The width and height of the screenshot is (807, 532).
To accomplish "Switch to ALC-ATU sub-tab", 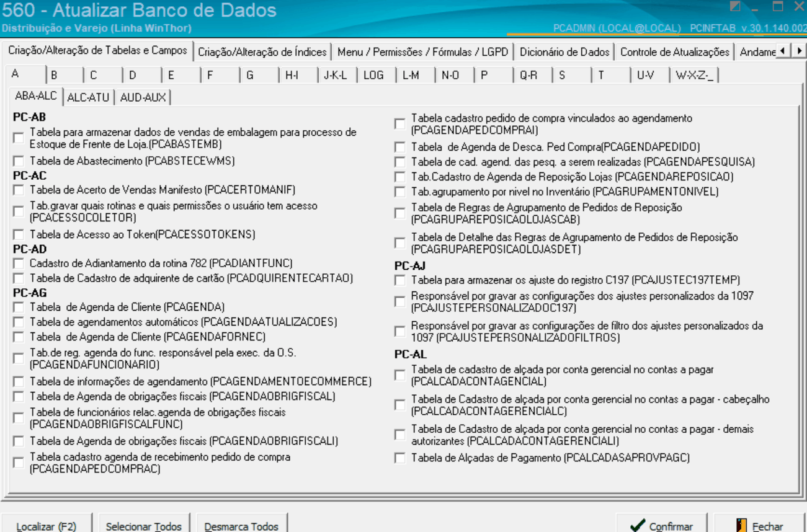I will pos(88,97).
